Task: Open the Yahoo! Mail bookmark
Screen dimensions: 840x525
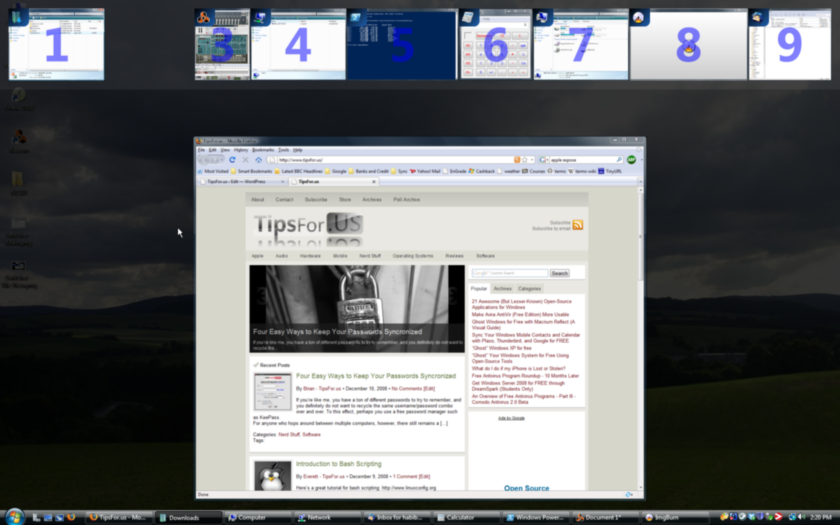Action: click(425, 171)
